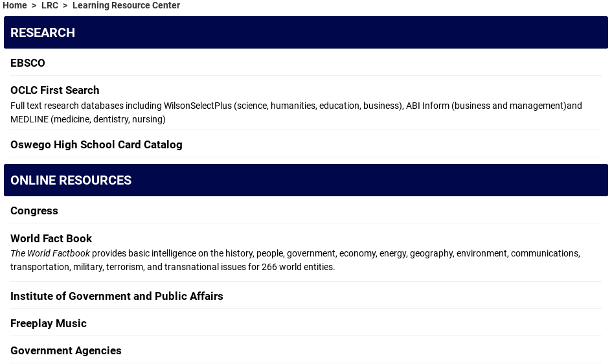Click the separator after LRC in the breadcrumb
This screenshot has height=364, width=612.
(x=65, y=6)
